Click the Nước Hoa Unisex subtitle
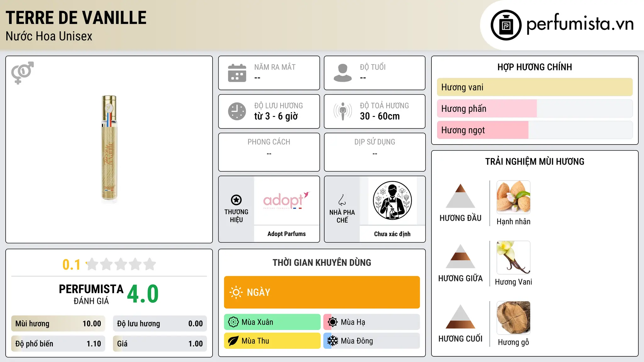 click(49, 36)
